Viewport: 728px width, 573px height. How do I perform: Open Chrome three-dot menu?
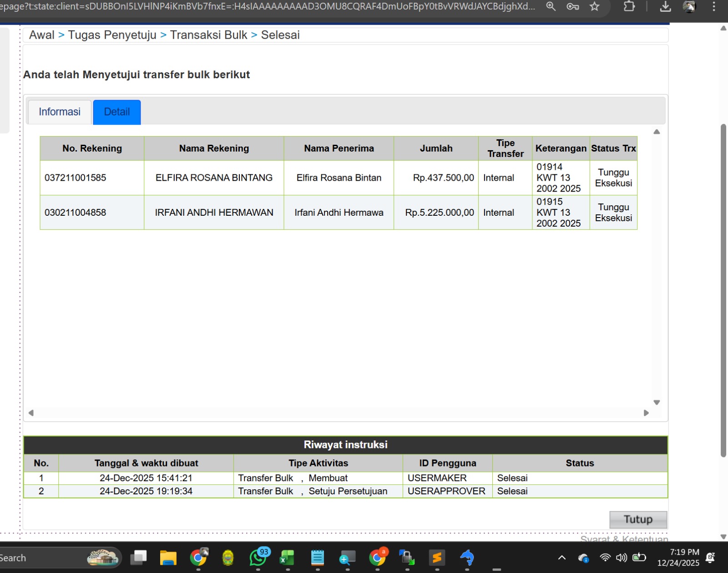pyautogui.click(x=714, y=6)
